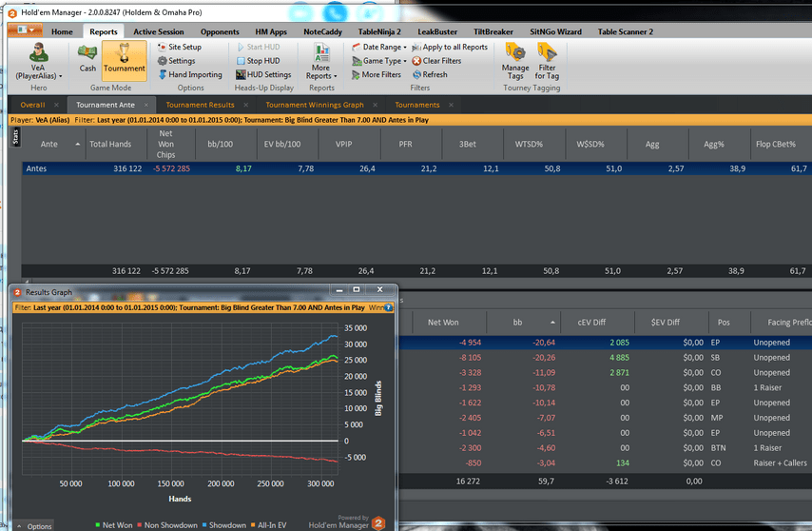This screenshot has width=812, height=531.
Task: Open the Settings gear option
Action: click(176, 61)
